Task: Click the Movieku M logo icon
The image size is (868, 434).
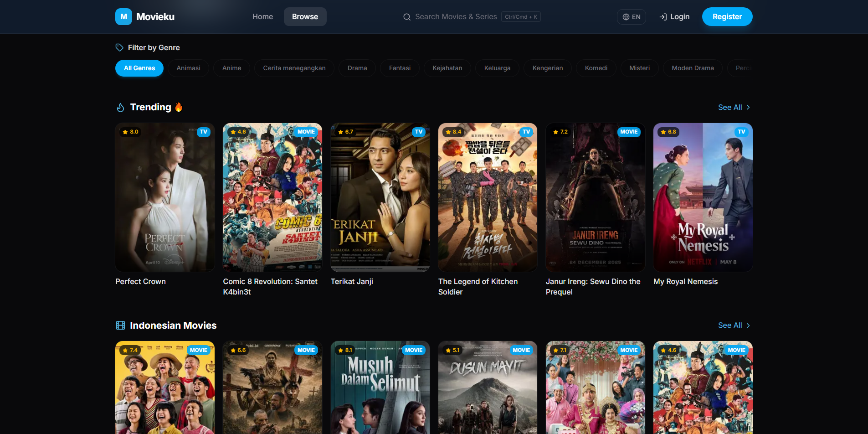Action: (x=123, y=16)
